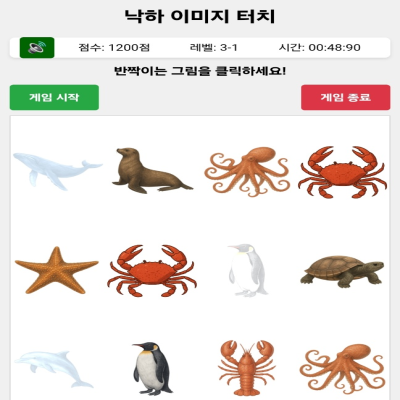Click the 낙하 이미지 터치 title

pos(200,16)
